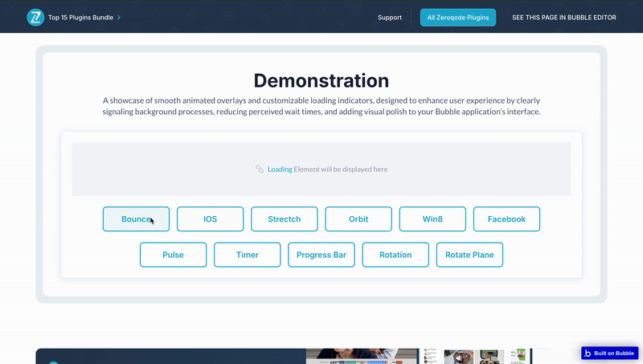Select the IOS loader button

coord(210,219)
